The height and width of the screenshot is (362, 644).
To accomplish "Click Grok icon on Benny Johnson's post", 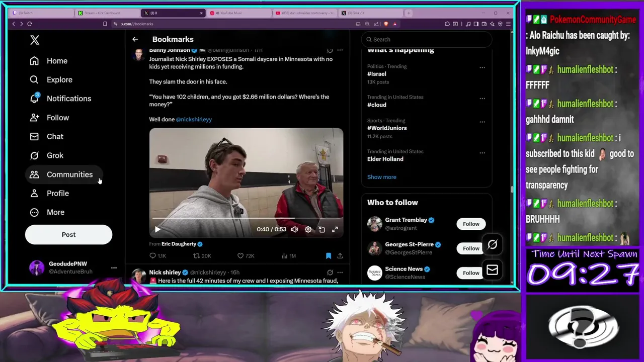I will pos(330,50).
